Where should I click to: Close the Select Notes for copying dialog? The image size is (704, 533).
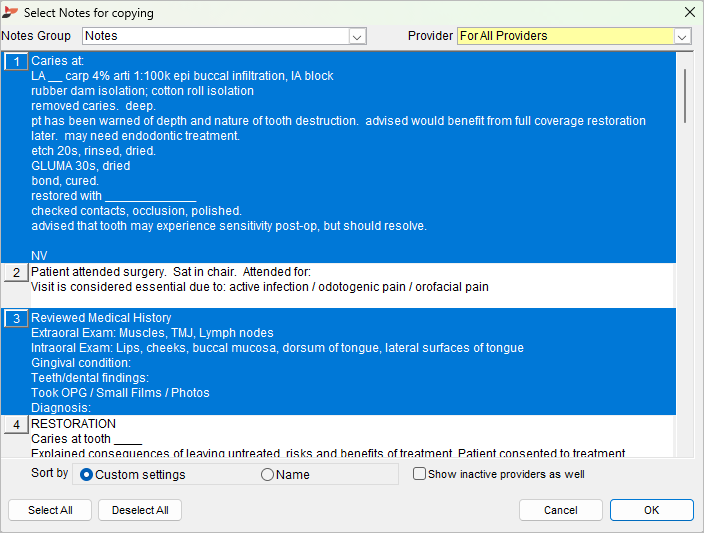[690, 12]
